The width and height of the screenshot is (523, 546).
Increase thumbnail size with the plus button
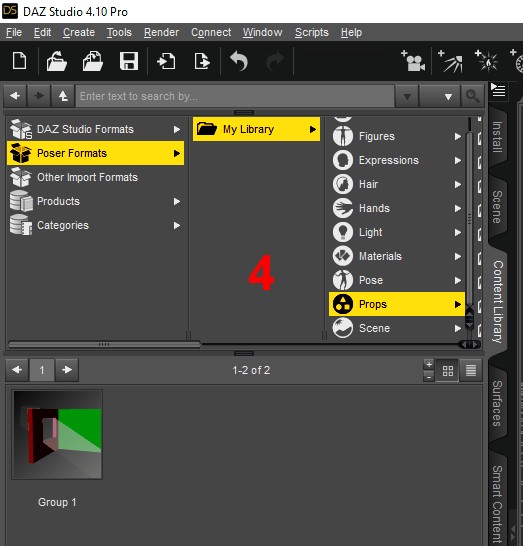coord(429,365)
